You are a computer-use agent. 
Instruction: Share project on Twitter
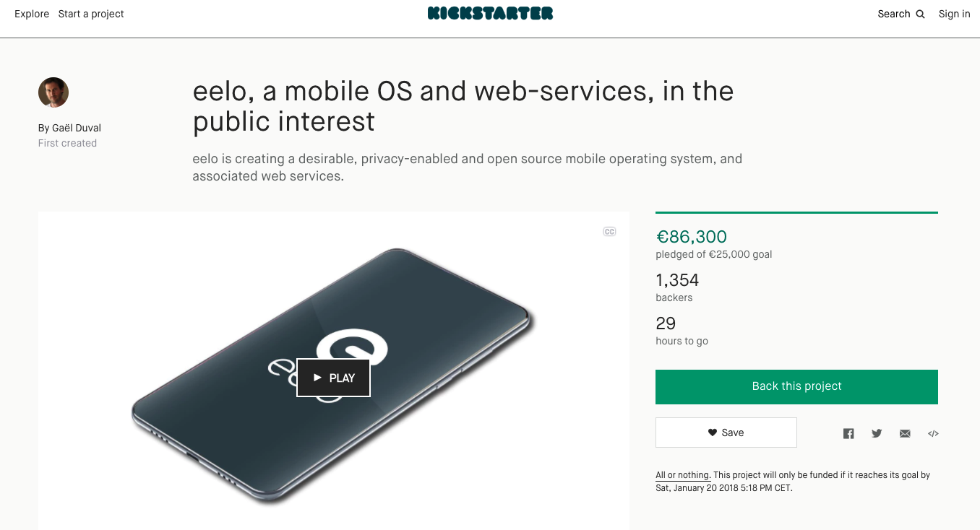(877, 433)
